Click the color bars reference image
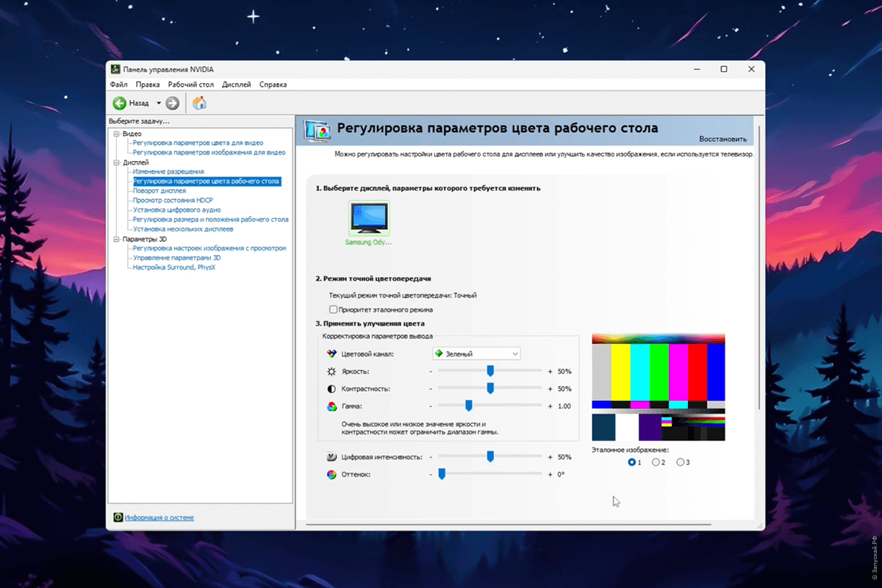This screenshot has height=588, width=882. pos(659,387)
